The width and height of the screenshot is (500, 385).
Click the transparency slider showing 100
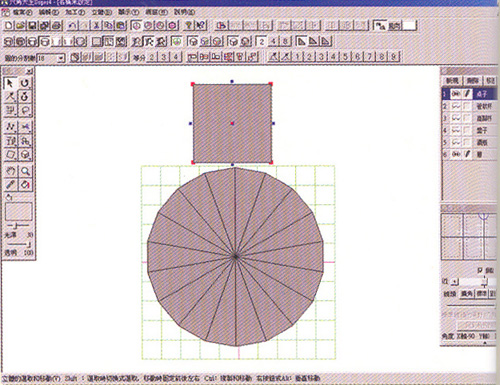coord(18,245)
